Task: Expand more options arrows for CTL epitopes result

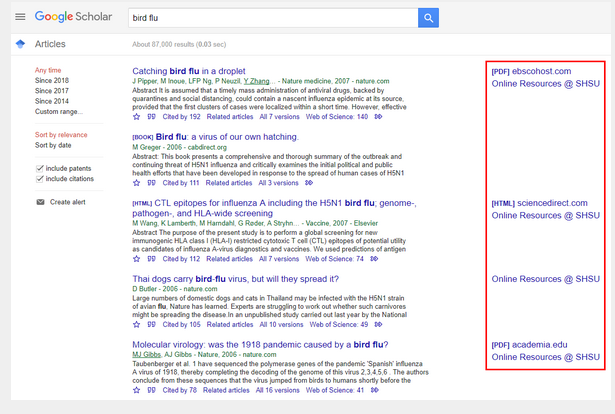Action: tap(373, 258)
